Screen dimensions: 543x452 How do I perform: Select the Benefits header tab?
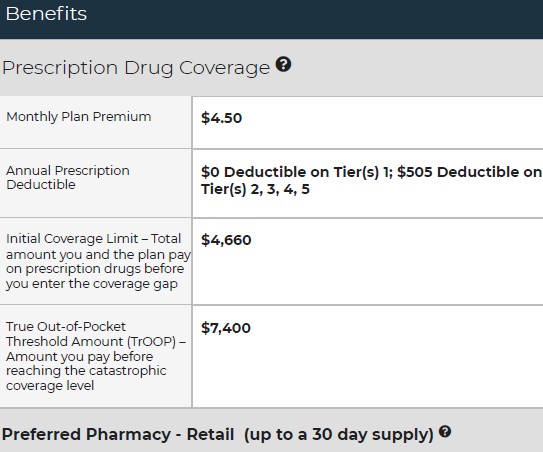point(46,14)
